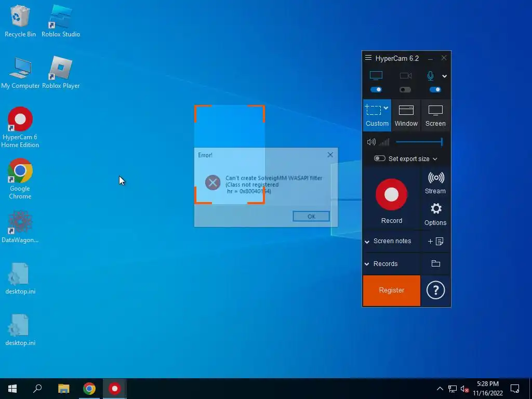532x399 pixels.
Task: Click the screen capture monitor icon
Action: tap(376, 75)
